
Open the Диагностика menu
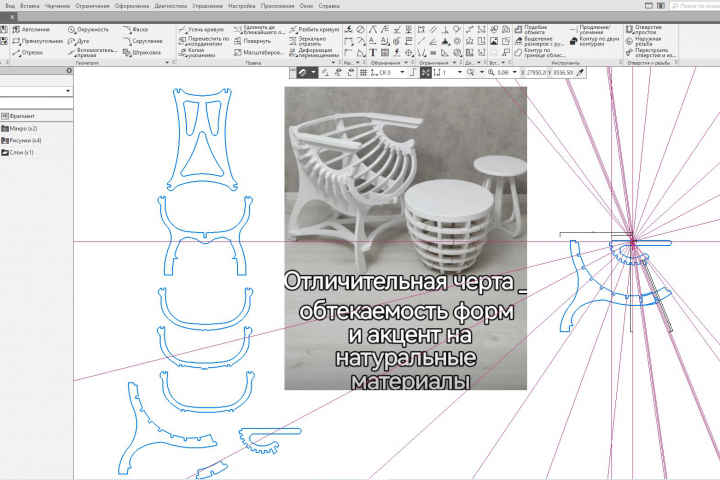click(171, 6)
